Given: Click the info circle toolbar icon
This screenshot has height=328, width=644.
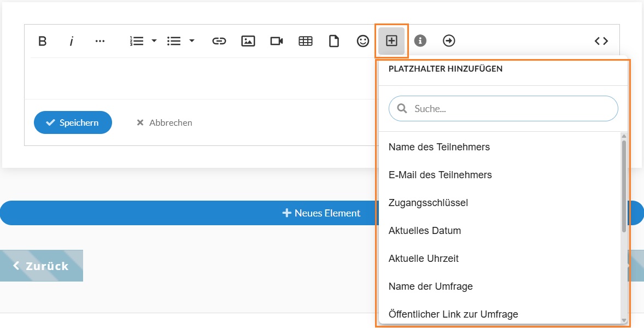Looking at the screenshot, I should pyautogui.click(x=420, y=41).
